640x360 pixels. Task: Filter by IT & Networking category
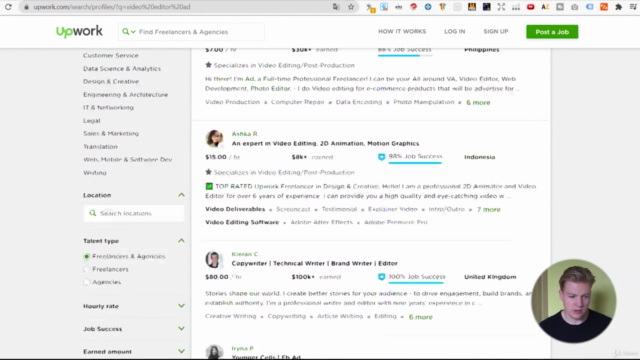(x=108, y=107)
